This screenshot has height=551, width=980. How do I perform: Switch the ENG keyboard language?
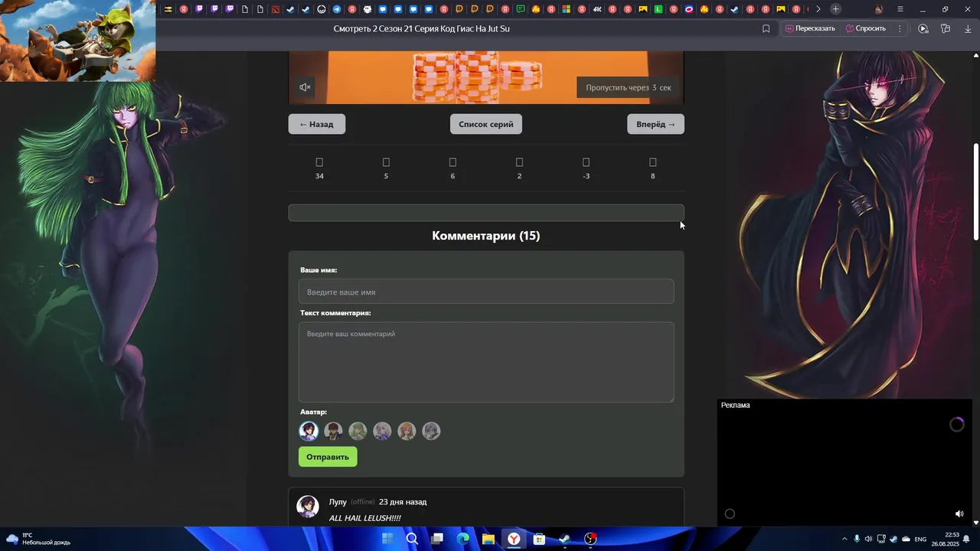click(x=920, y=539)
